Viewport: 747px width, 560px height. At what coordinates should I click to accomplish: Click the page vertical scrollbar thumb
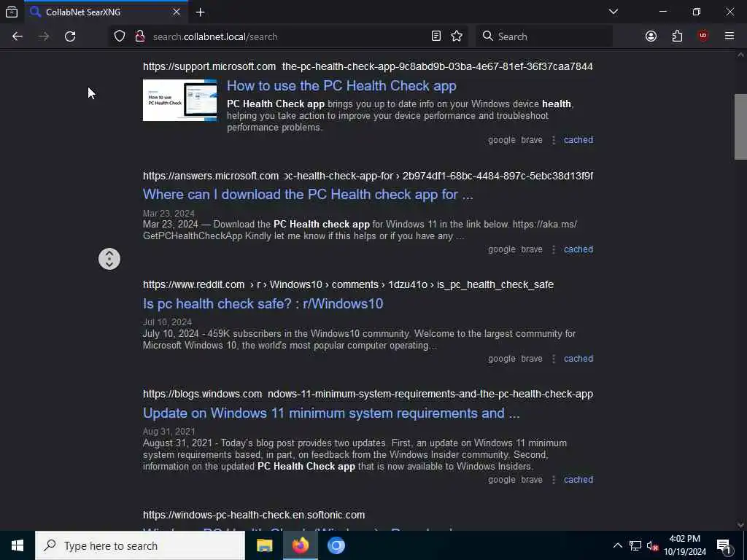(x=740, y=127)
